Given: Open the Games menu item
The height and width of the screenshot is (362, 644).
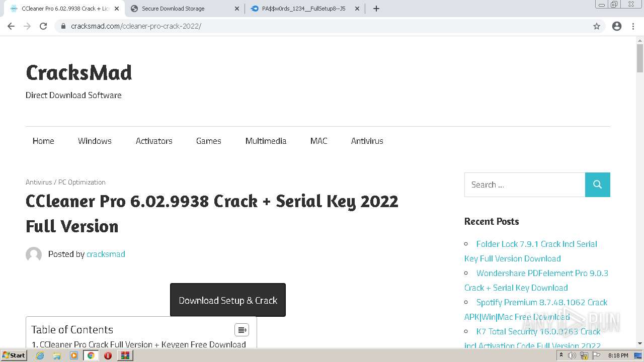Looking at the screenshot, I should (209, 141).
